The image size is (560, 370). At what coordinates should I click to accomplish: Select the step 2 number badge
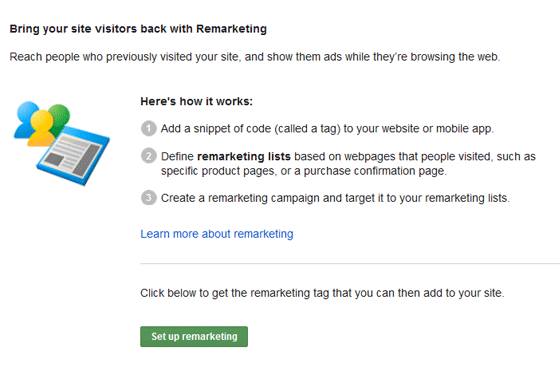149,156
